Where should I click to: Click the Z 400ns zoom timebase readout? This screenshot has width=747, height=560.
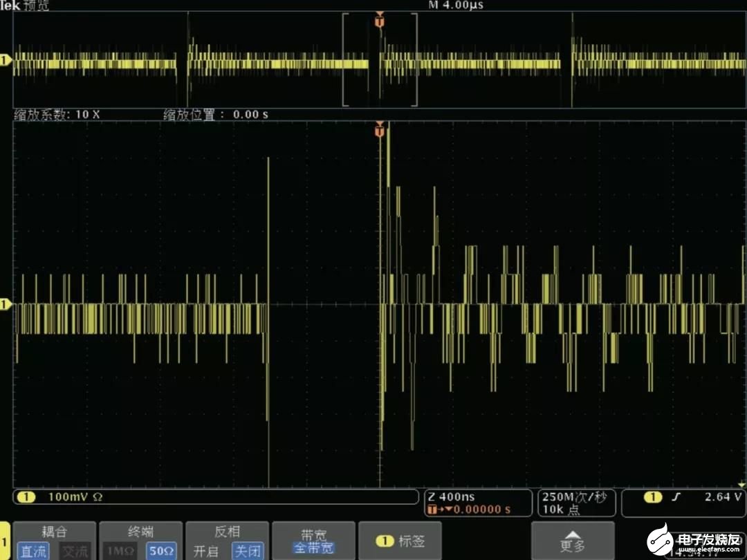click(451, 497)
